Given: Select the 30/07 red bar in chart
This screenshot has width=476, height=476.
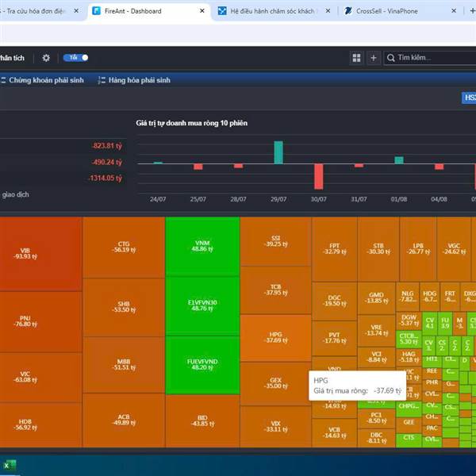Looking at the screenshot, I should 318,176.
